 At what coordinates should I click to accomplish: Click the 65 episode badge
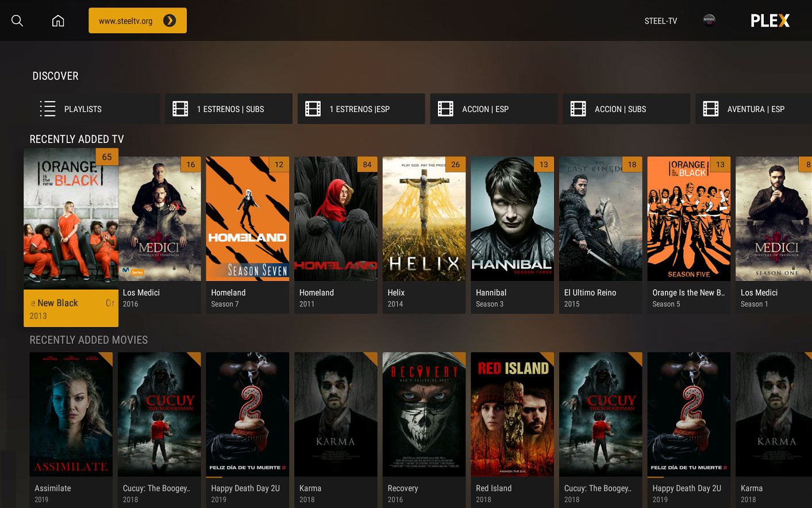click(x=107, y=157)
